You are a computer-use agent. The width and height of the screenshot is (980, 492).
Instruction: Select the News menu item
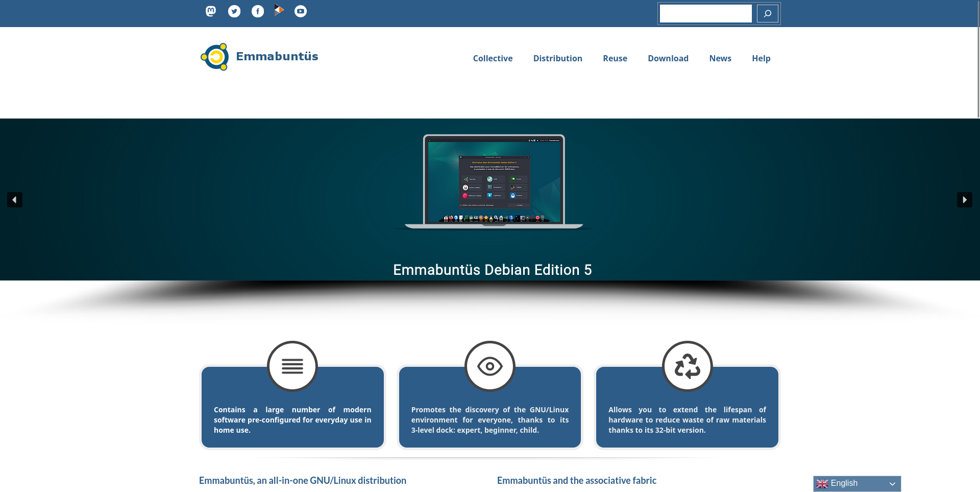720,58
